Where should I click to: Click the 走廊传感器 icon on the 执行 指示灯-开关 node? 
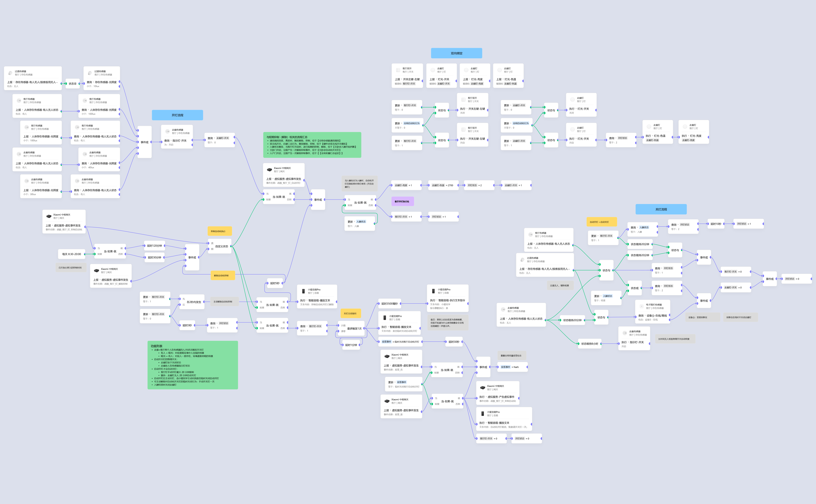click(x=625, y=333)
